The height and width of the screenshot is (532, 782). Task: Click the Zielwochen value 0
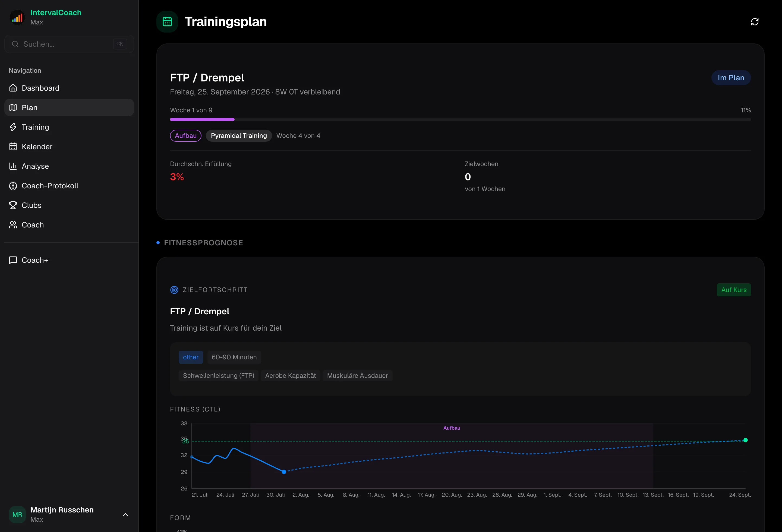(x=468, y=177)
